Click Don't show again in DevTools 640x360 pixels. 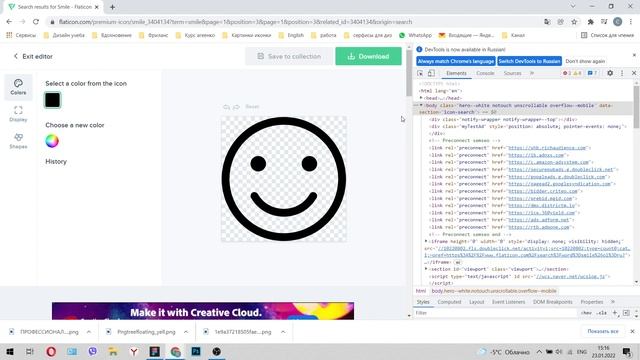tap(585, 61)
